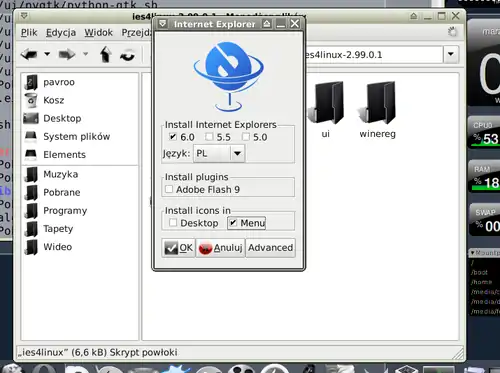
Task: Toggle Menu icons checkbox
Action: click(233, 223)
